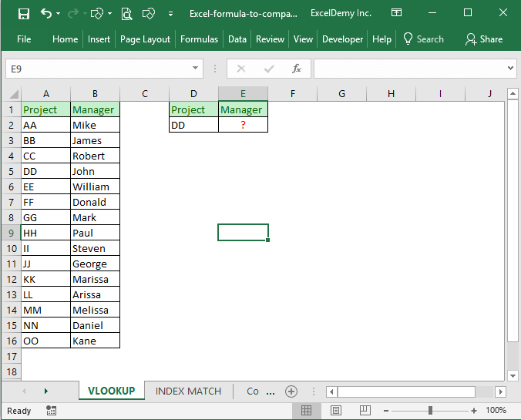Viewport: 521px width, 420px height.
Task: Click the 100% zoom level indicator
Action: tap(496, 410)
